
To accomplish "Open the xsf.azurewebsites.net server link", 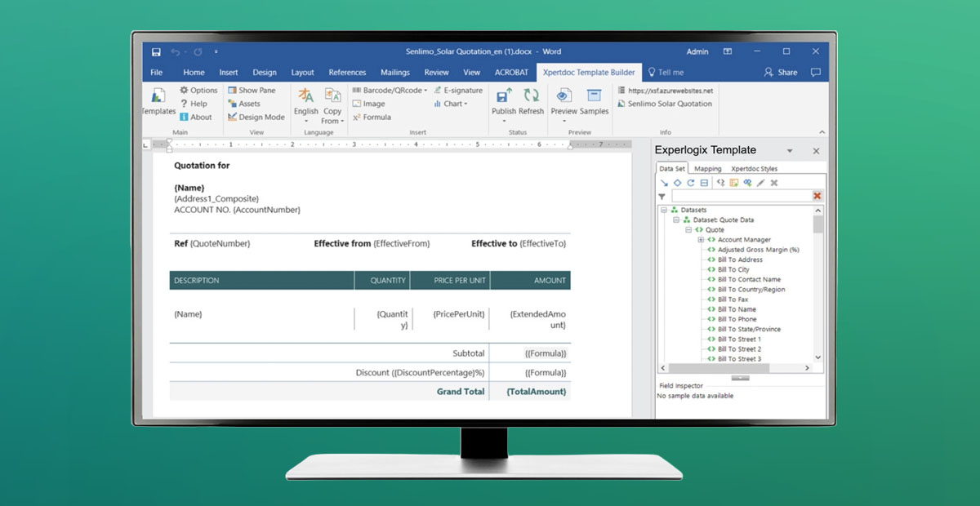I will click(x=665, y=91).
